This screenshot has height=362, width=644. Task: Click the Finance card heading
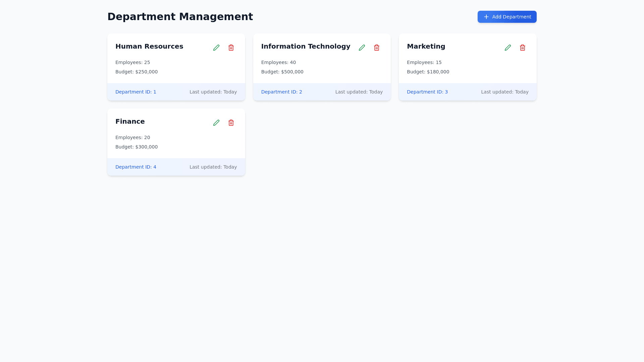pos(130,121)
